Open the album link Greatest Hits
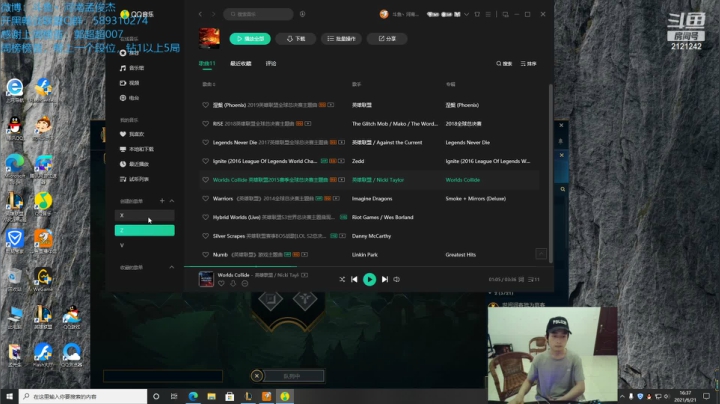The image size is (720, 404). [x=461, y=255]
